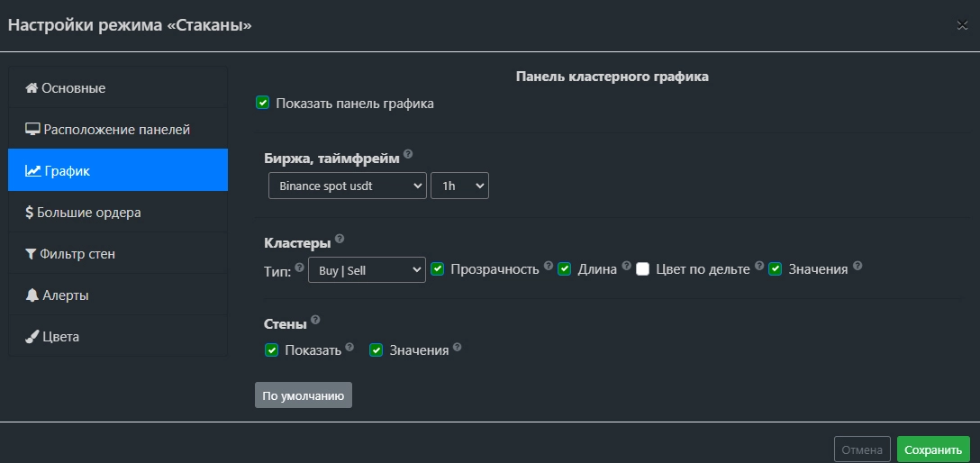Click the green Сохранить button
Screen dimensions: 980x463
click(933, 449)
